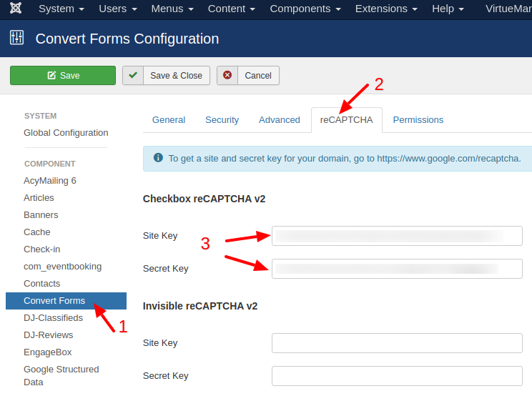Switch to the General tab

coord(169,120)
